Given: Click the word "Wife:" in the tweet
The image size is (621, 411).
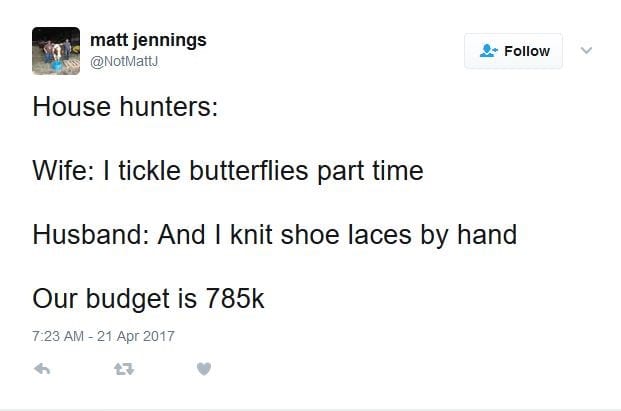Looking at the screenshot, I should pyautogui.click(x=64, y=171).
